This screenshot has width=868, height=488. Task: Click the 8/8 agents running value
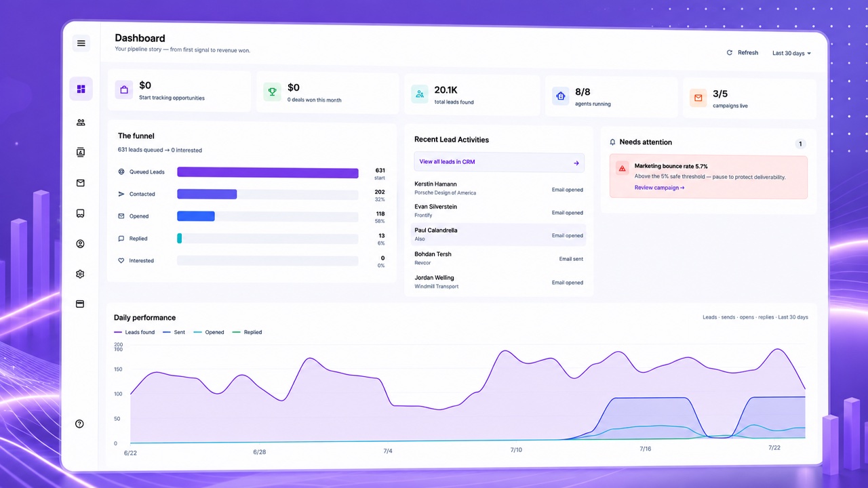coord(583,92)
